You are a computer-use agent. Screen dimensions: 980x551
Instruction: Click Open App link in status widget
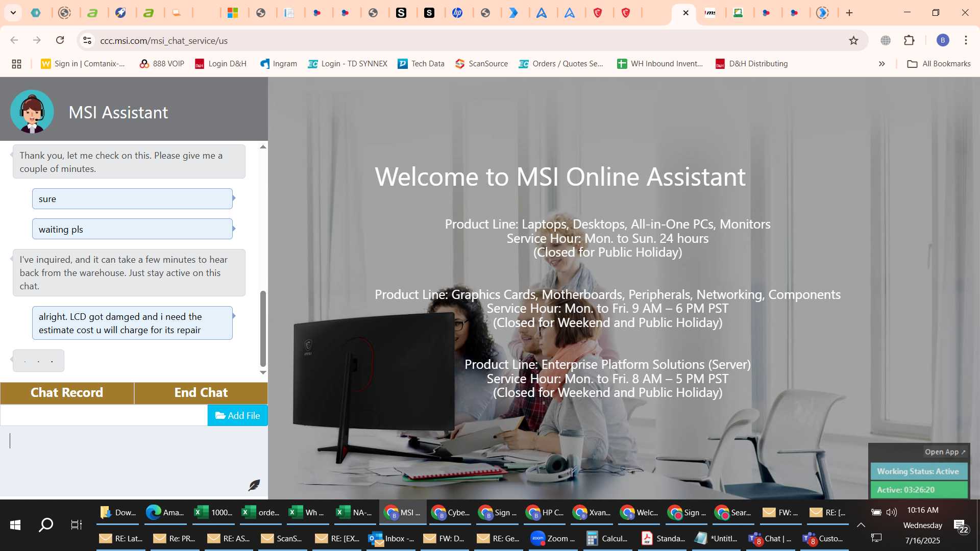[945, 452]
